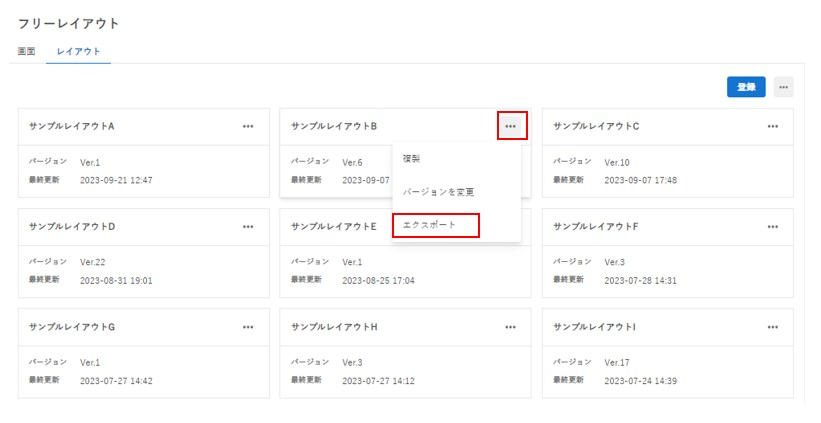Click the サンプルレイアウトC card title
Viewport: 821px width, 423px height.
pos(596,126)
